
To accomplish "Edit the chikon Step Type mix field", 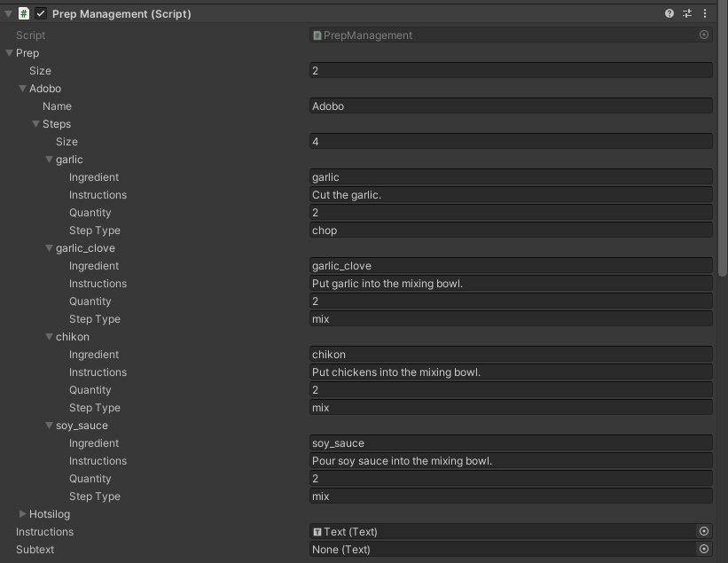I will pos(511,408).
